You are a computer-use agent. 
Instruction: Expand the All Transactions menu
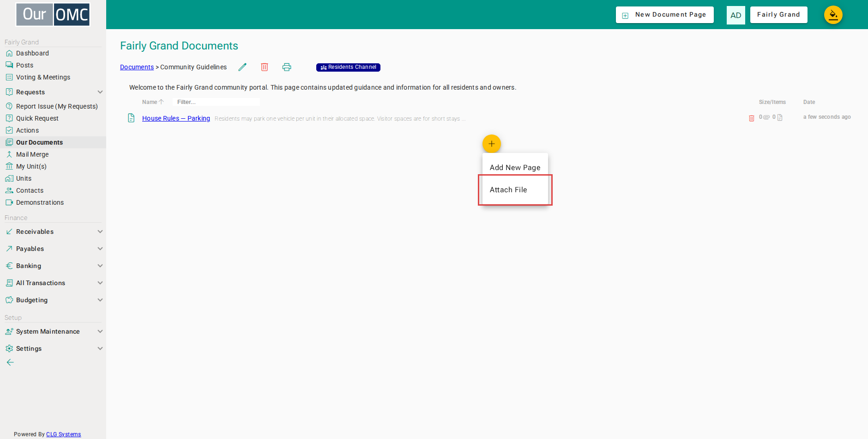pos(53,283)
